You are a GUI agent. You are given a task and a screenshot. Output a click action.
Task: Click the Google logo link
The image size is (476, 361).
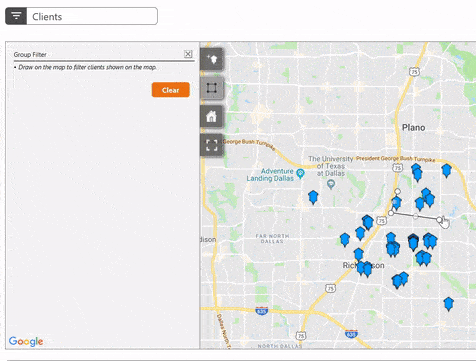pos(26,341)
